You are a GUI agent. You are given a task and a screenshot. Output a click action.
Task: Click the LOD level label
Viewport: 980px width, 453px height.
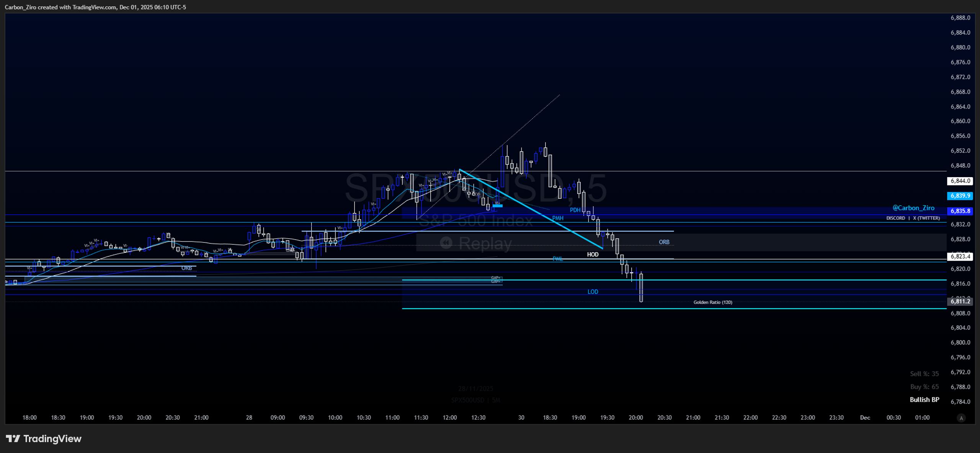click(593, 292)
